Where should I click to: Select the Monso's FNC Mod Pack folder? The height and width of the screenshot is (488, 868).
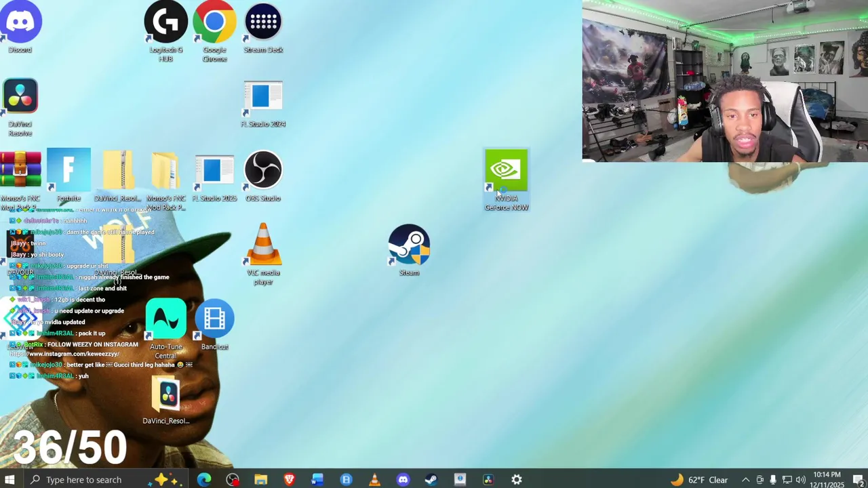click(x=165, y=180)
